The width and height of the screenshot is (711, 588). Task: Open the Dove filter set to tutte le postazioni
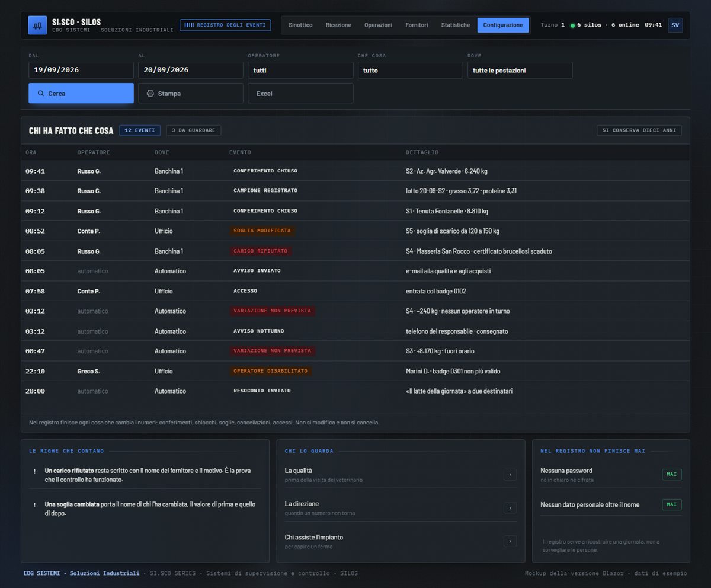click(520, 70)
